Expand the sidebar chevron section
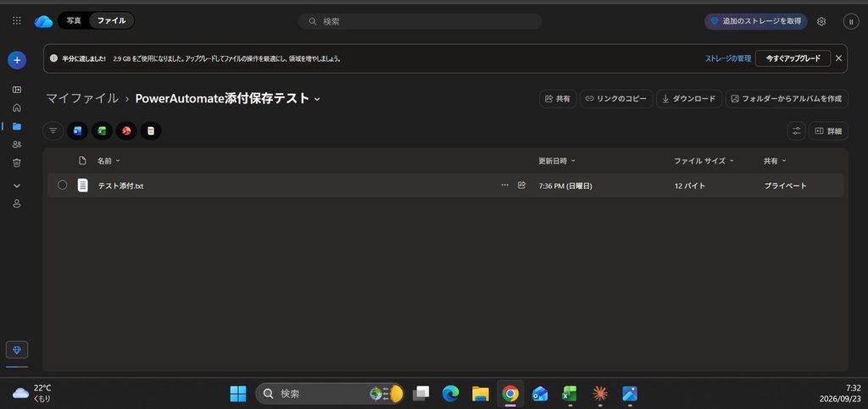This screenshot has width=868, height=409. point(17,185)
